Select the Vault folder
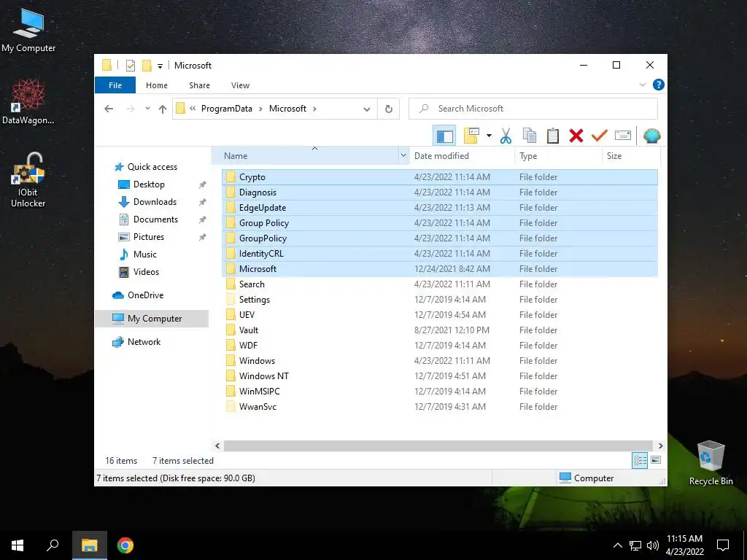Screen dimensions: 747x560 point(440,330)
